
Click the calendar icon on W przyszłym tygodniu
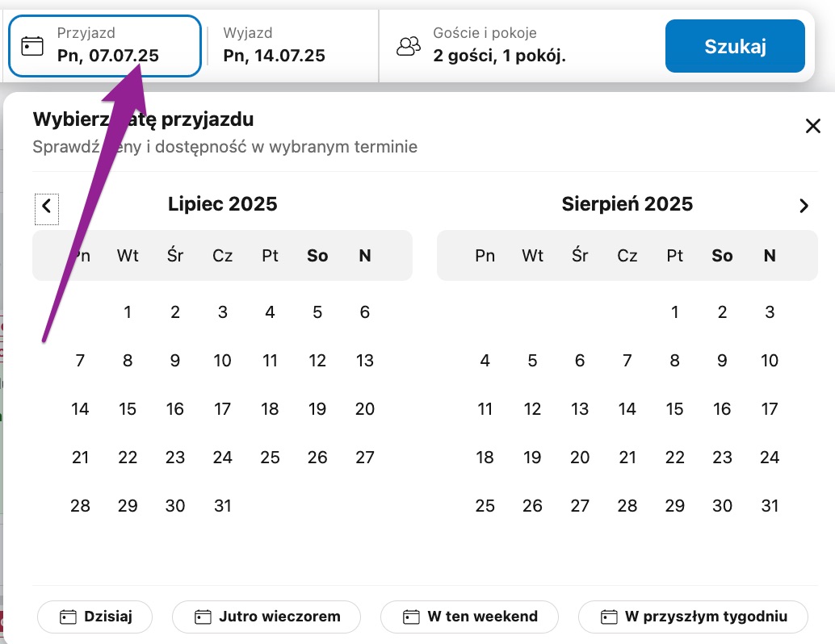click(610, 617)
